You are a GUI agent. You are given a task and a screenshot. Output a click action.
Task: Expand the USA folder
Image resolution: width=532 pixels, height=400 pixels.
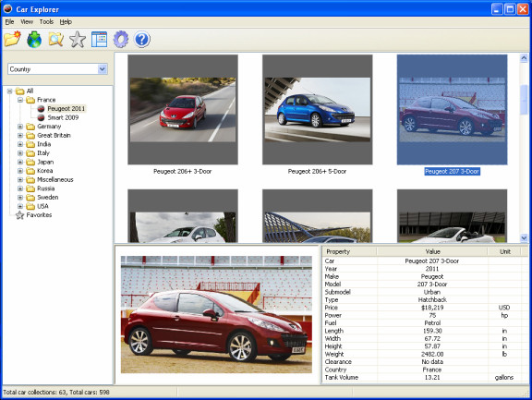coord(20,206)
